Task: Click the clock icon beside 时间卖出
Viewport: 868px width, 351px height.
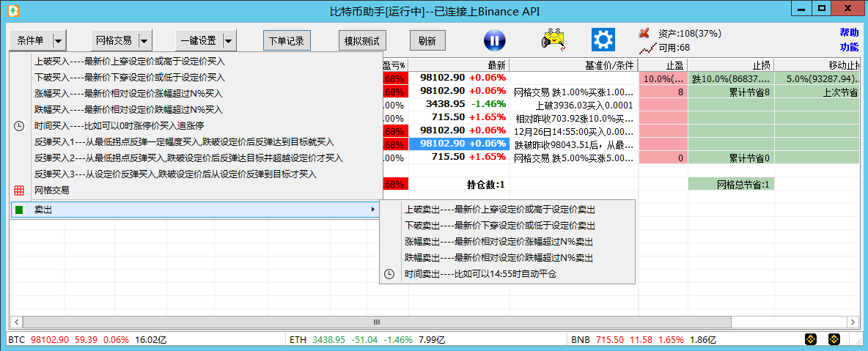Action: 389,274
